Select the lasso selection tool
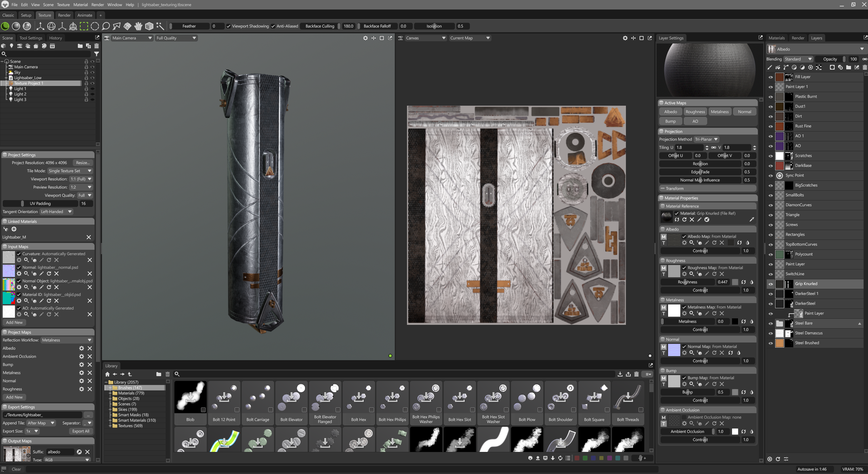868x474 pixels. pos(106,26)
